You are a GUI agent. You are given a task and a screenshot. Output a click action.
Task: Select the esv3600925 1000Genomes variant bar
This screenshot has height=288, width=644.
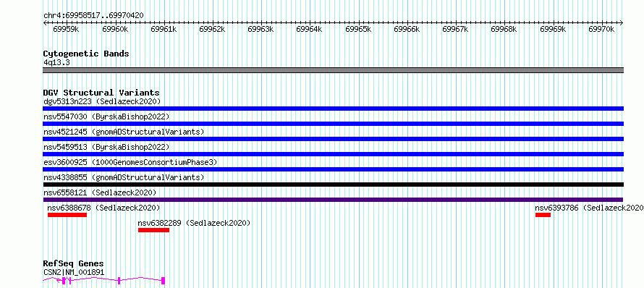coord(333,169)
